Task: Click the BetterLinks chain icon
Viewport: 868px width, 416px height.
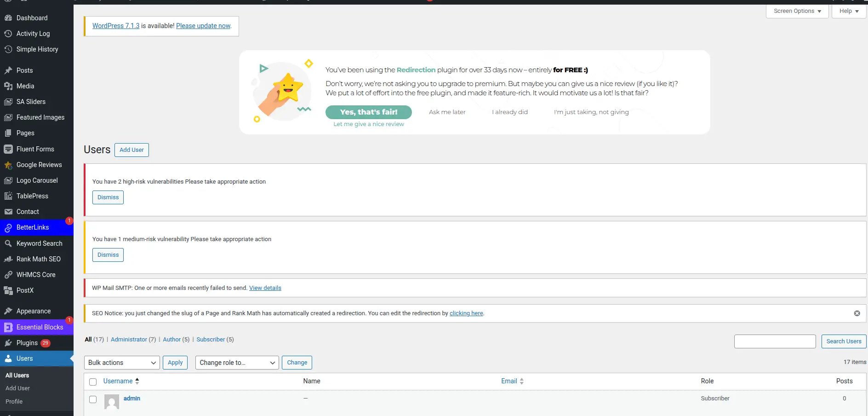Action: tap(8, 227)
